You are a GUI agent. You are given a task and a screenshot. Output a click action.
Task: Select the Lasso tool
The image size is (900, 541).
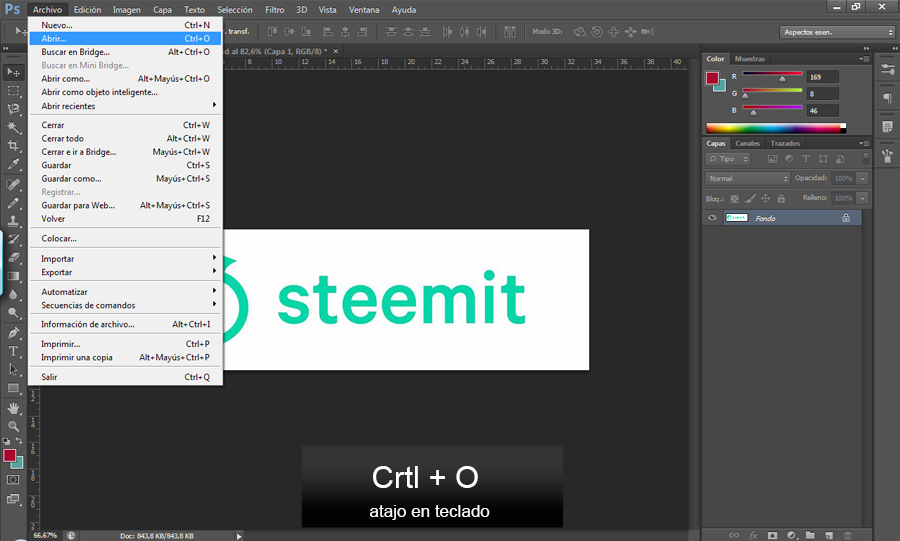[13, 109]
